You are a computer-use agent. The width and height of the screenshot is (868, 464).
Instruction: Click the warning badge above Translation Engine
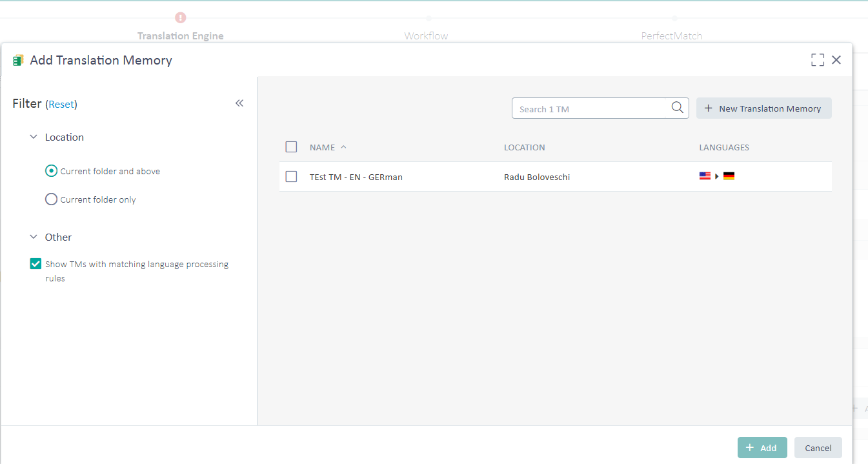click(x=180, y=17)
